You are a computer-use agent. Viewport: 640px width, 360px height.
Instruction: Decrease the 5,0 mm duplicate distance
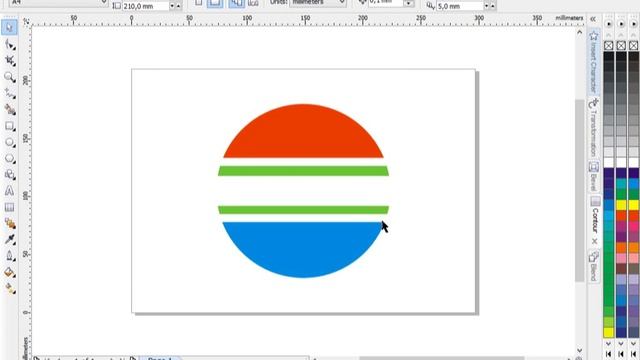tap(486, 6)
